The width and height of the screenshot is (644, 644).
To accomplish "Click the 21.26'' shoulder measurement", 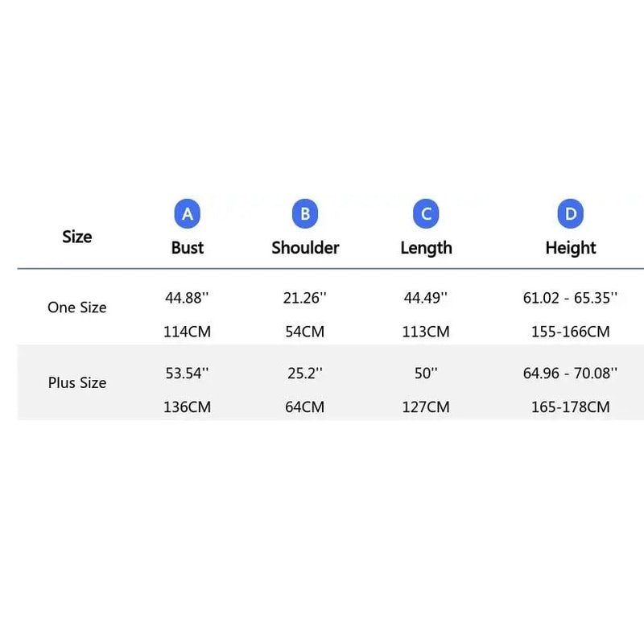I will (x=304, y=298).
